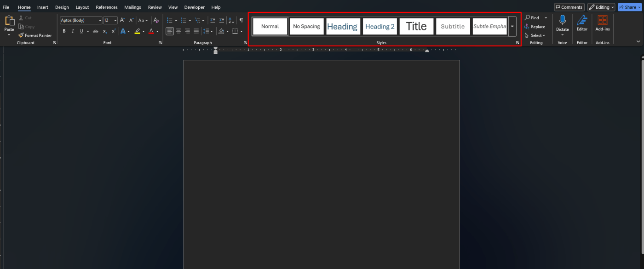Image resolution: width=644 pixels, height=269 pixels.
Task: Open the File menu
Action: click(6, 7)
